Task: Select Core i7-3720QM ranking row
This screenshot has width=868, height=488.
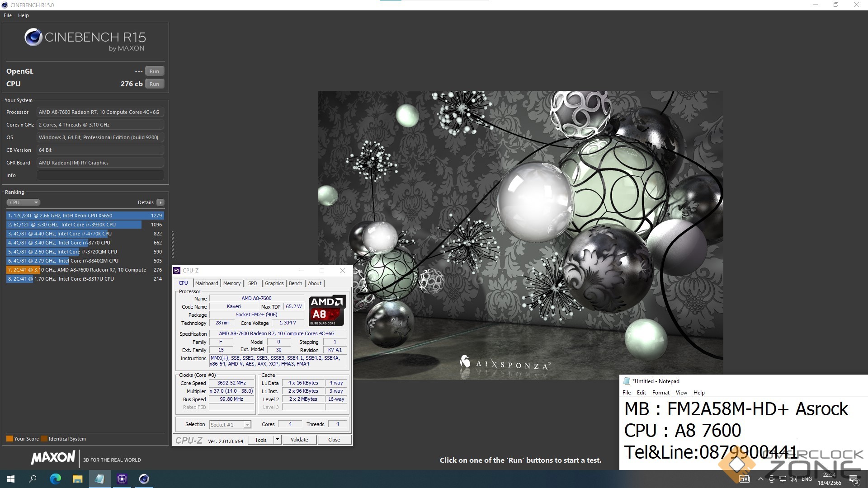Action: 85,252
